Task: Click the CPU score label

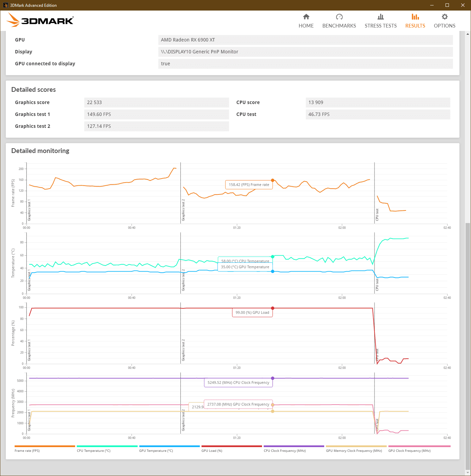Action: pyautogui.click(x=248, y=102)
